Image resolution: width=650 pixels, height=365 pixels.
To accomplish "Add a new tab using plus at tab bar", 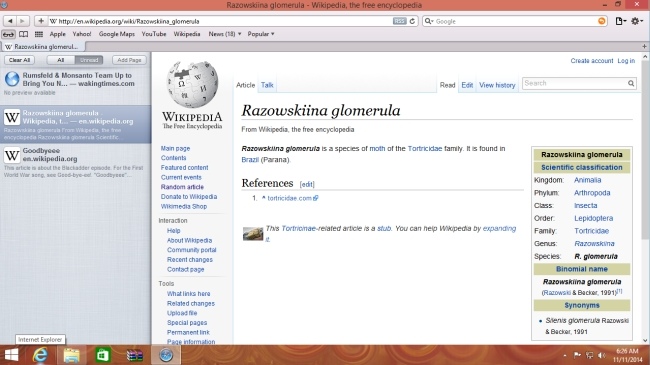I will (644, 46).
